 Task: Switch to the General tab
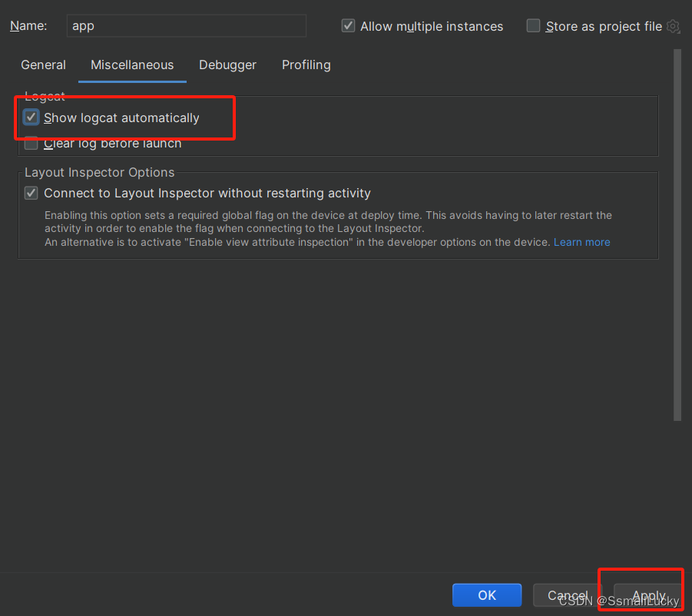coord(43,65)
